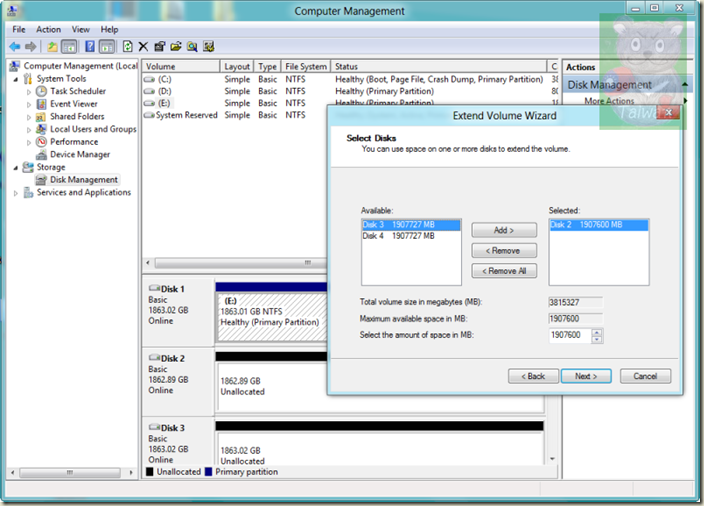The width and height of the screenshot is (704, 506).
Task: Open the View menu
Action: 81,30
